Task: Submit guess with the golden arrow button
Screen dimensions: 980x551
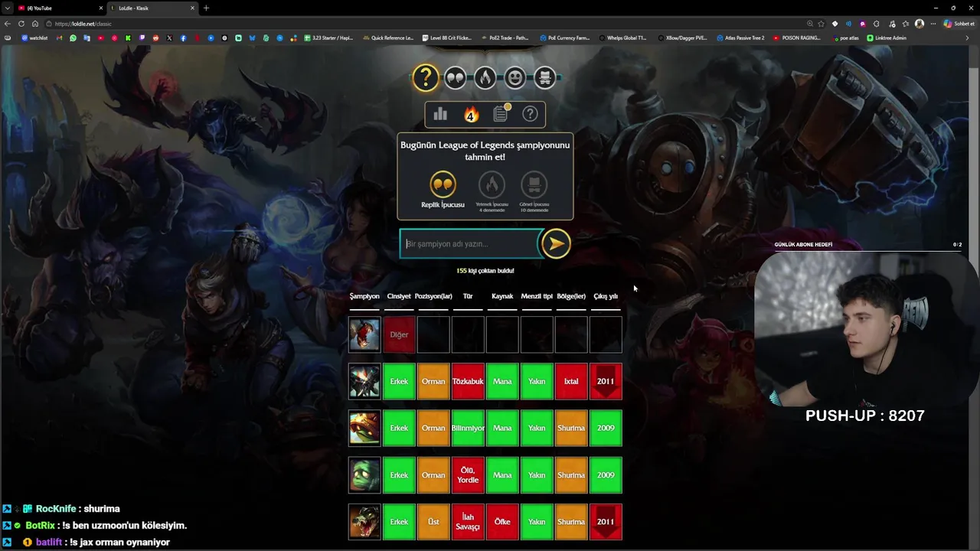Action: tap(556, 244)
